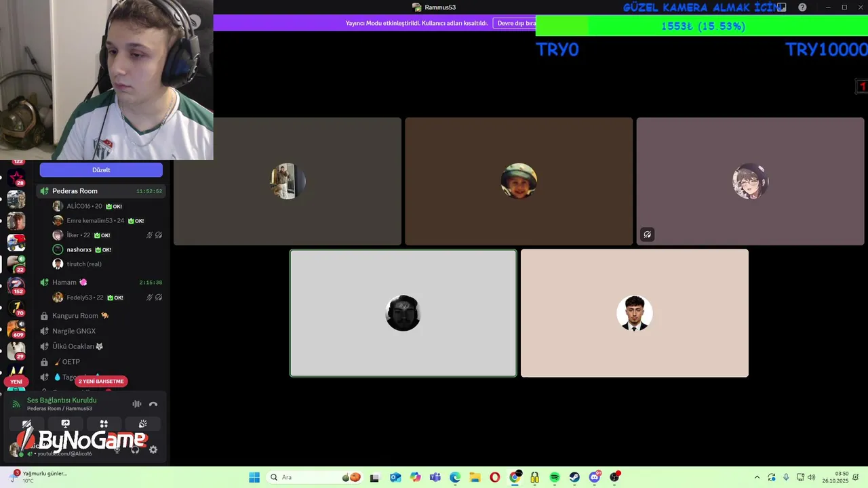868x488 pixels.
Task: Open server with badge 70
Action: pos(16,308)
